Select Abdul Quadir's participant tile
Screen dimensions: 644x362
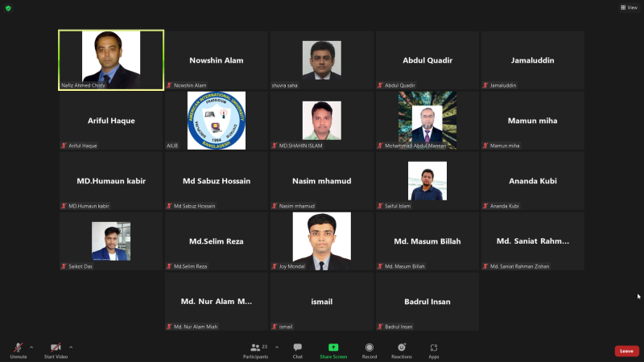tap(427, 60)
